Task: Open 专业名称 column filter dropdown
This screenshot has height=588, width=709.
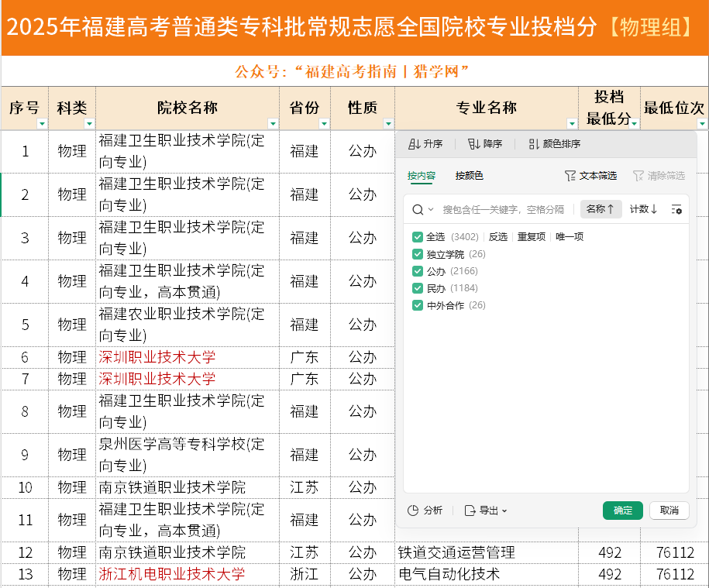Action: tap(572, 123)
